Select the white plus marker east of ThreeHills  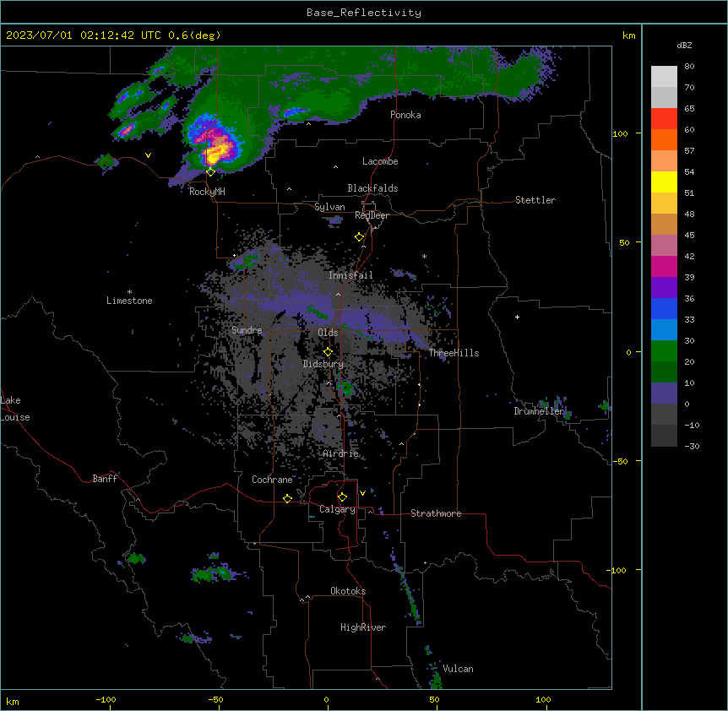pos(517,317)
